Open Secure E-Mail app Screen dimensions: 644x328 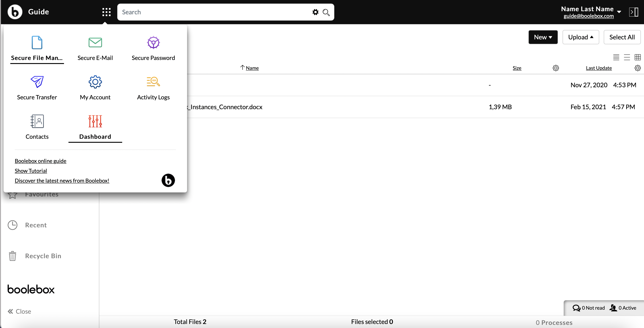tap(95, 49)
